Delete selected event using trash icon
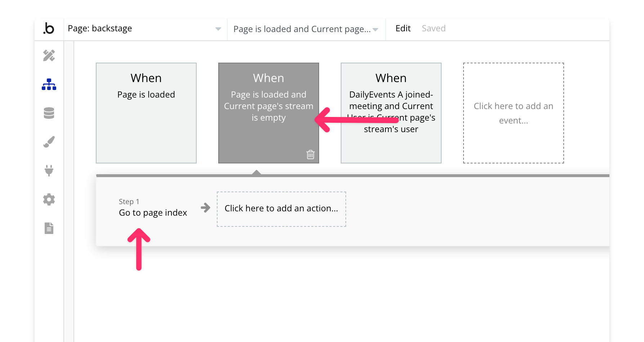 (x=310, y=154)
